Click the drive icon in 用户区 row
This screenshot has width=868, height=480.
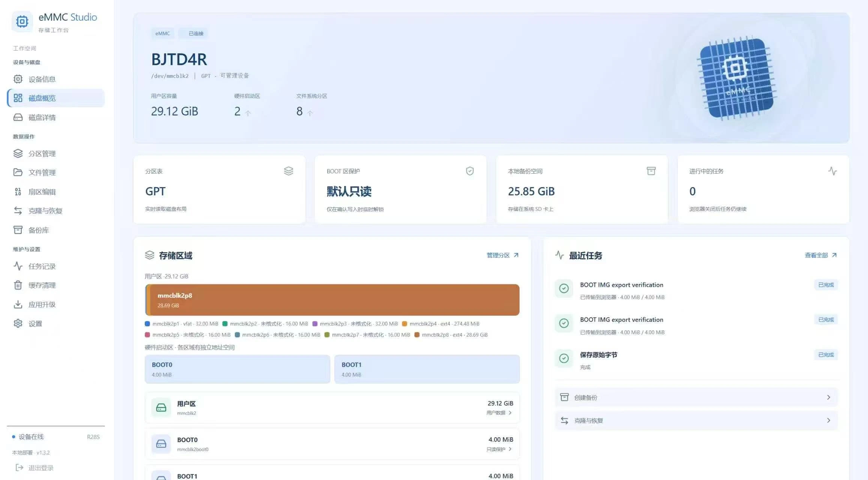pos(161,408)
